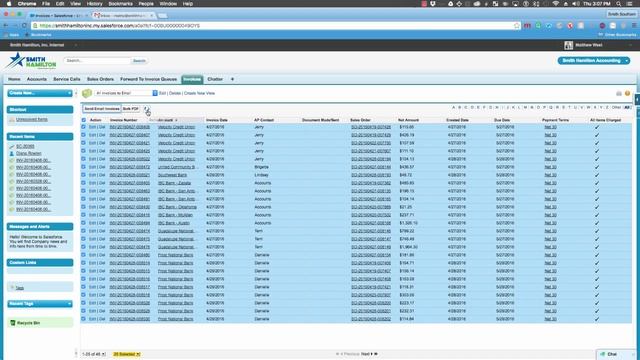Click the Send Email Invoices button

(102, 109)
